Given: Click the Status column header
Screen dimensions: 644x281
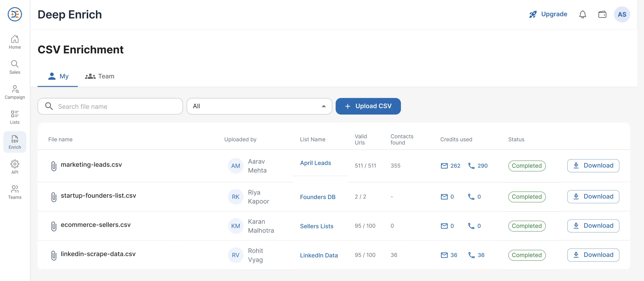Looking at the screenshot, I should coord(516,139).
